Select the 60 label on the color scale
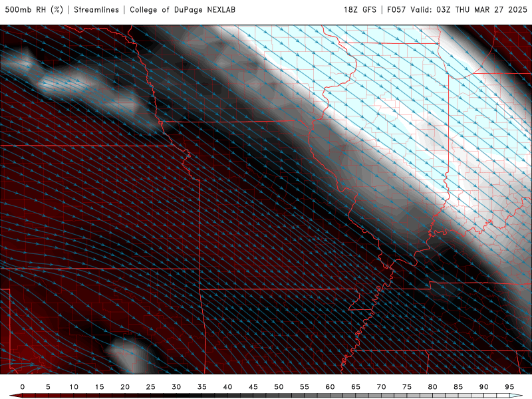 [330, 387]
